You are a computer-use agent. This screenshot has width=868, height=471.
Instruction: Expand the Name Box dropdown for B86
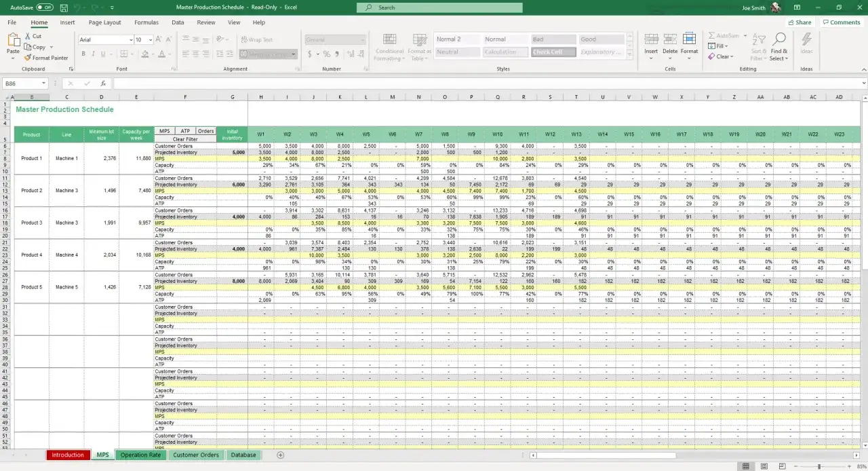(x=43, y=83)
